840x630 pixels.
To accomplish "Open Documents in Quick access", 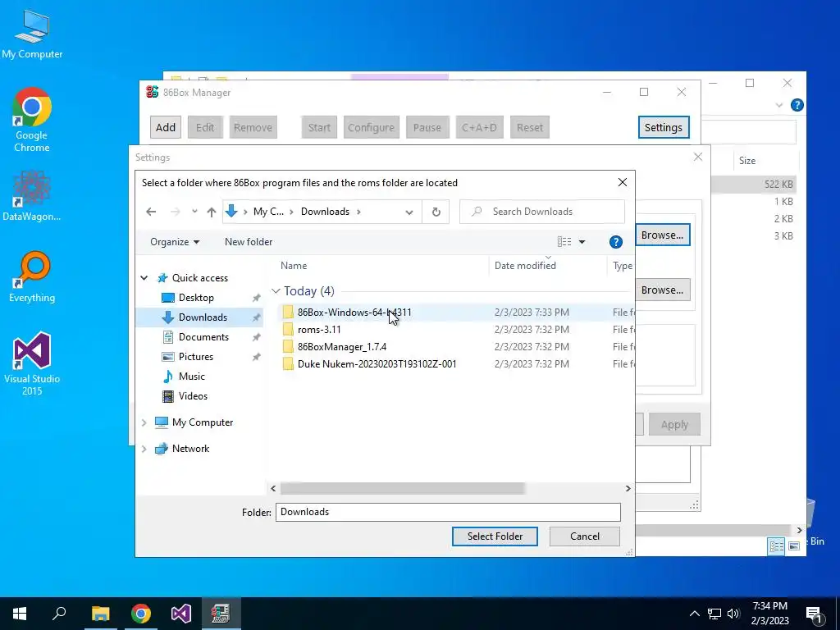I will tap(203, 337).
